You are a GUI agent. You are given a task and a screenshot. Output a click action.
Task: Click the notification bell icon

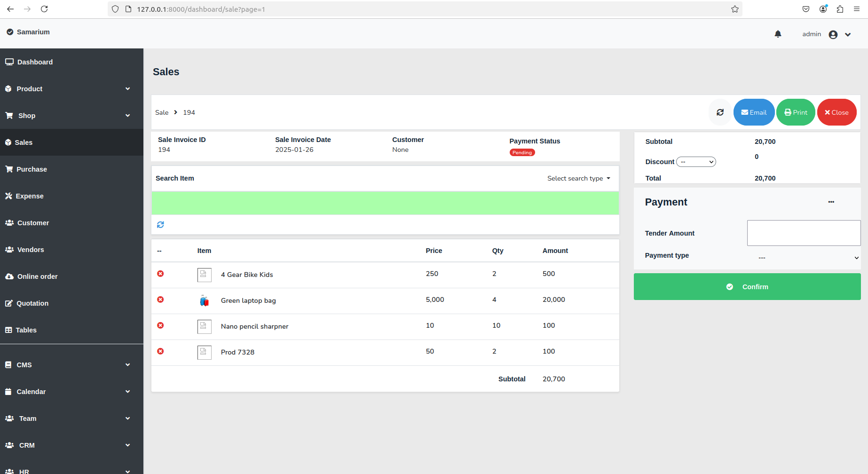point(778,34)
